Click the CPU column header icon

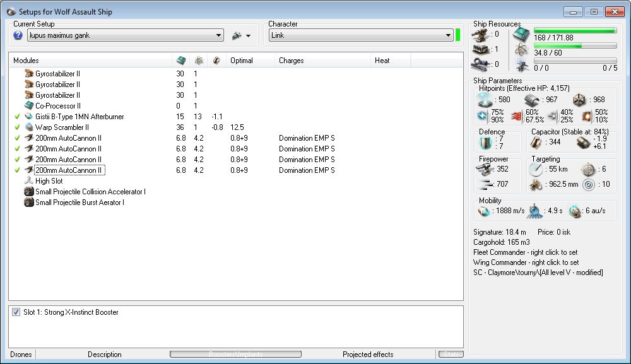[x=180, y=61]
